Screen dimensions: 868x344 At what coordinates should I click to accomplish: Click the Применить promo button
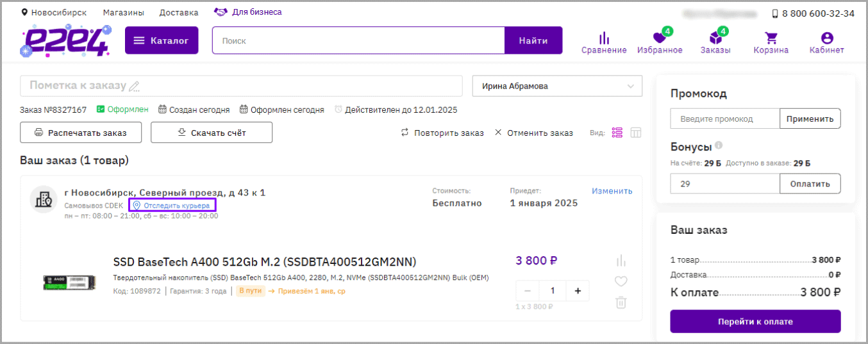[x=810, y=119]
